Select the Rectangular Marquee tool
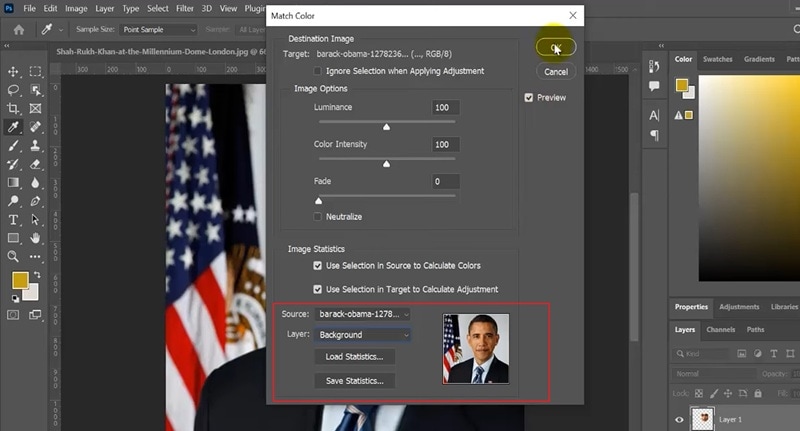The image size is (800, 431). 35,71
